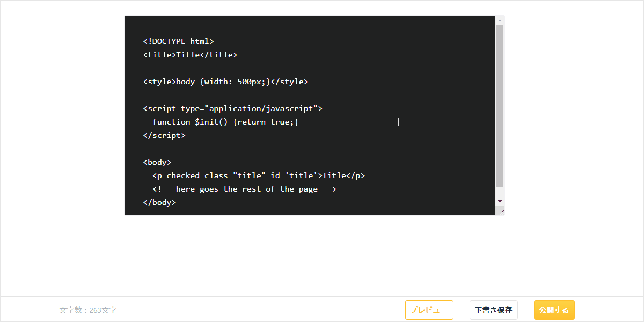Image resolution: width=644 pixels, height=322 pixels.
Task: Click the 'here goes the rest' comment line
Action: pos(244,189)
